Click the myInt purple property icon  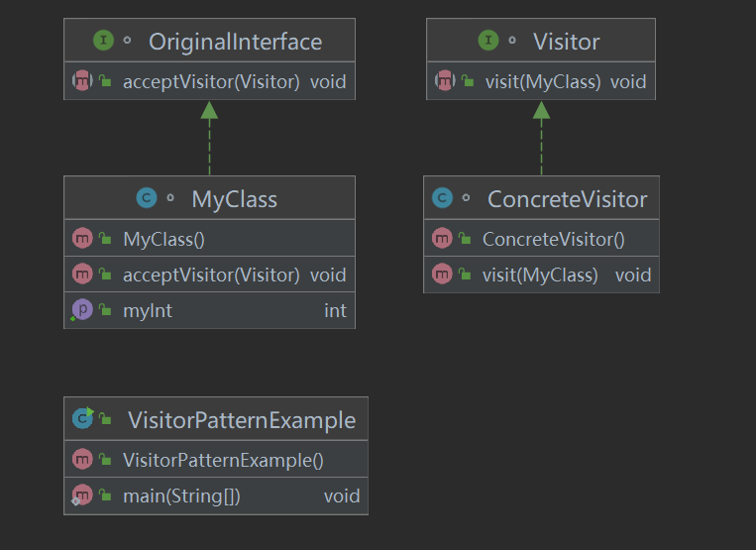tap(82, 310)
